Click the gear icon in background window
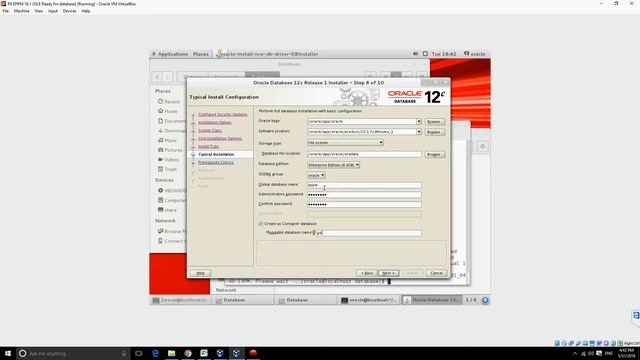 tap(482, 147)
